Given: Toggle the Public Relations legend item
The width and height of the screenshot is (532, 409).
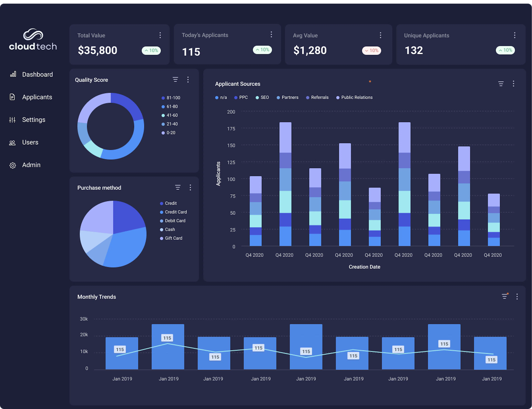Looking at the screenshot, I should pyautogui.click(x=354, y=97).
